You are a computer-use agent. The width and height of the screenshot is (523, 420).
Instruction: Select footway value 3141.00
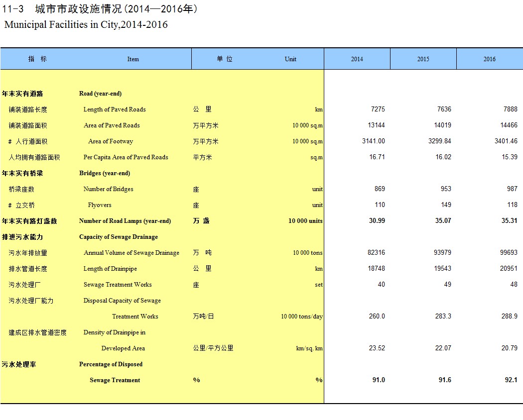(x=373, y=141)
